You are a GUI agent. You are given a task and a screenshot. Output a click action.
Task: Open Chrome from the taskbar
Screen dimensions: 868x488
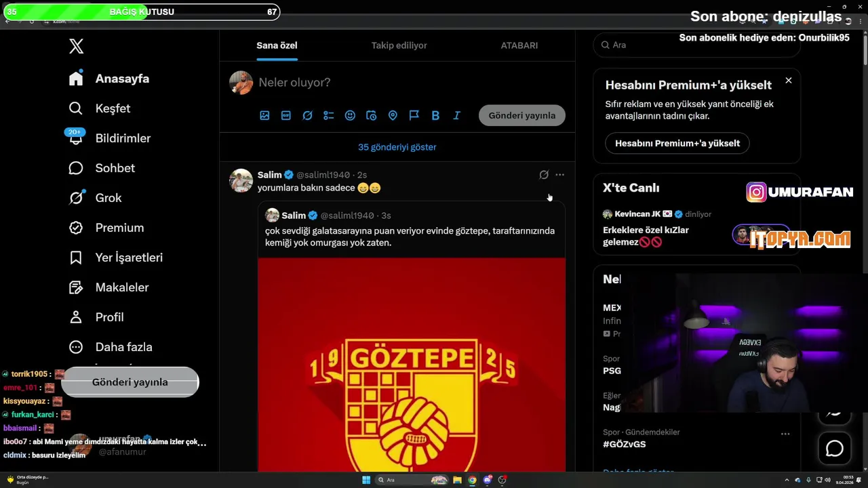473,480
